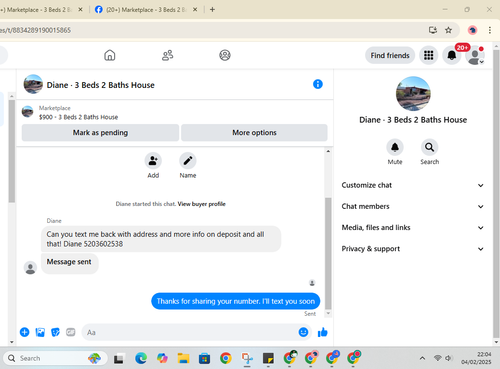The width and height of the screenshot is (500, 369).
Task: Click the install app icon in address bar
Action: (x=433, y=30)
